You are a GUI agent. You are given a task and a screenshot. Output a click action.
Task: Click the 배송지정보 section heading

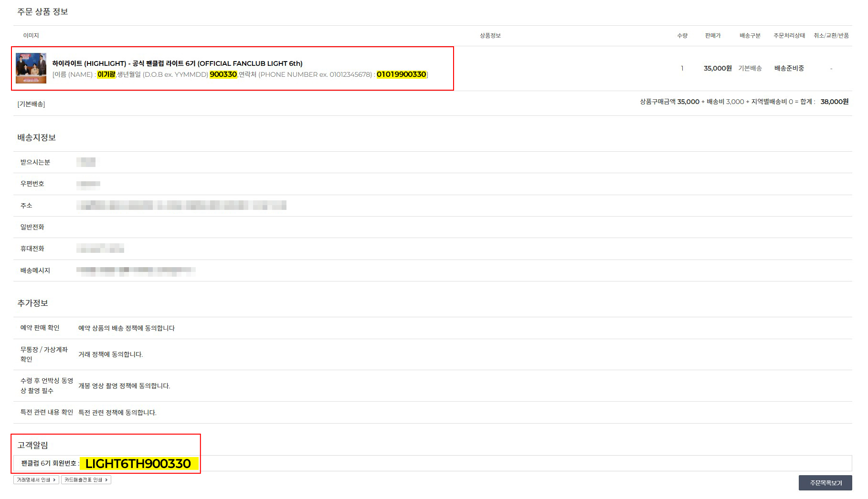point(37,138)
